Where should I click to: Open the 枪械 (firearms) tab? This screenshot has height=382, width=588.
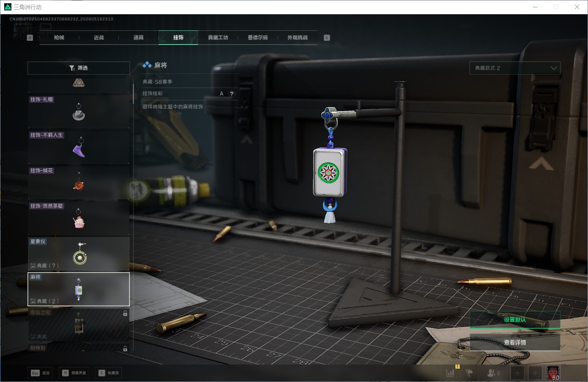coord(59,38)
